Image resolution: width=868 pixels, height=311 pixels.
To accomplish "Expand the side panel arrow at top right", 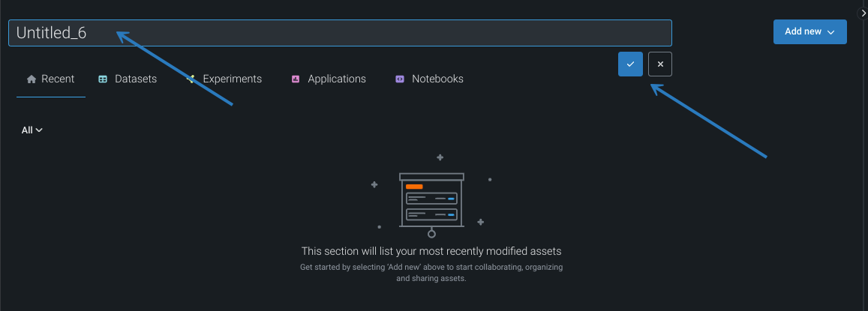I will (863, 13).
